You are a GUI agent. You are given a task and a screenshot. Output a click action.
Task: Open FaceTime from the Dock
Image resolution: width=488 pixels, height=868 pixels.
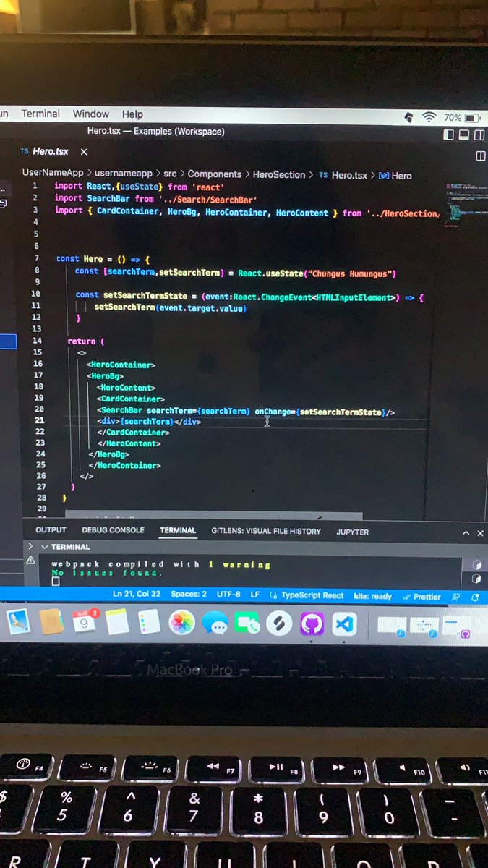[x=247, y=623]
